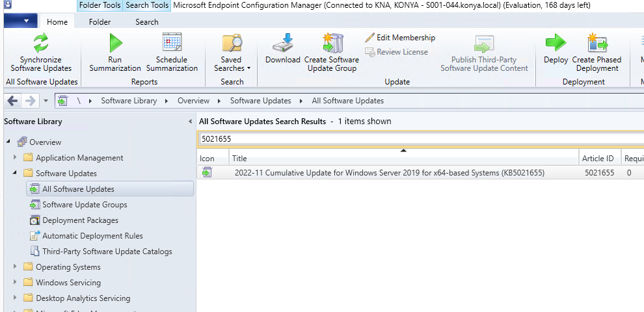Collapse the Overview tree node
Screen dimensions: 644x312
point(8,142)
